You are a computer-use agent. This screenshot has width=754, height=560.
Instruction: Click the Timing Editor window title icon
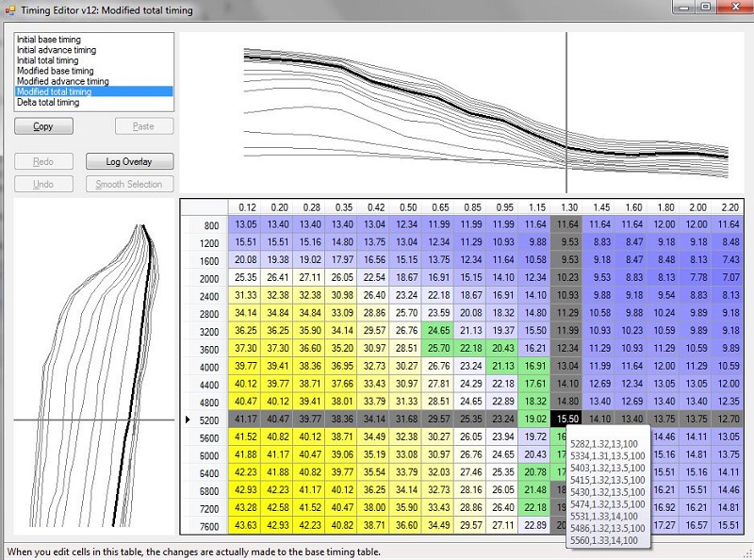pyautogui.click(x=9, y=10)
